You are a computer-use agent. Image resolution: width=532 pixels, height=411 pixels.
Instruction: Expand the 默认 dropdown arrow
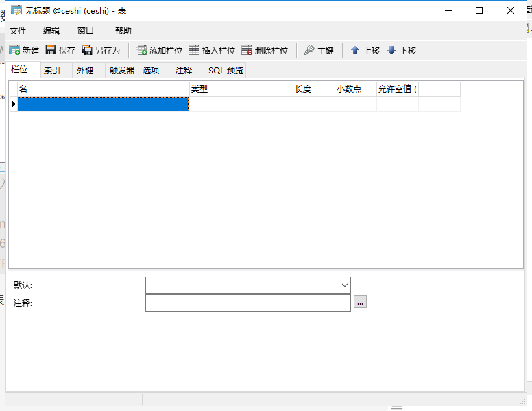coord(345,285)
